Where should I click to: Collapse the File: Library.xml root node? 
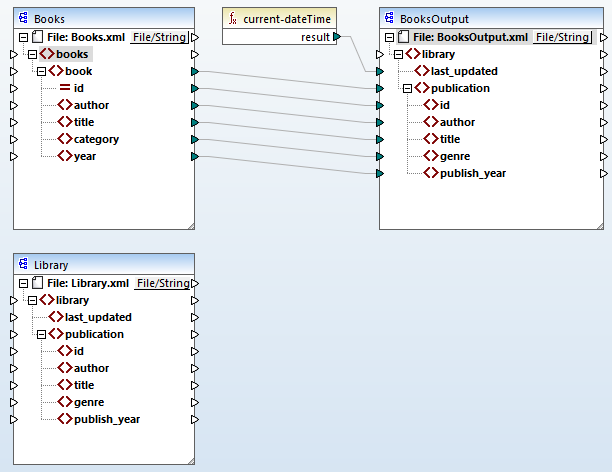point(23,283)
